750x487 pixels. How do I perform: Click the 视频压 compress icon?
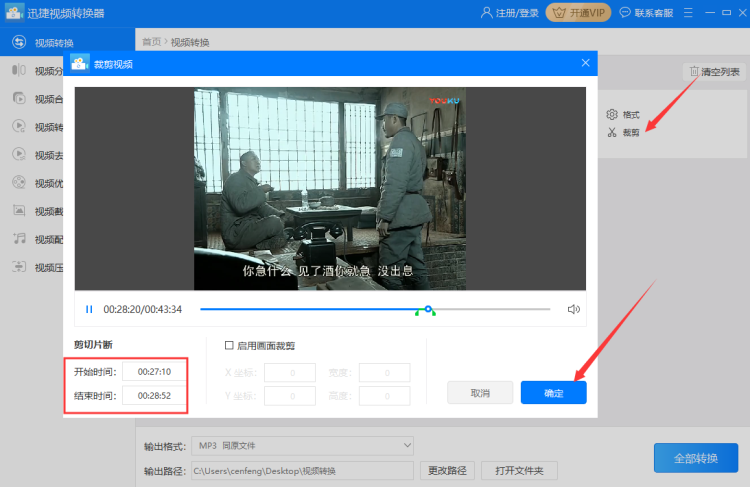pyautogui.click(x=19, y=266)
